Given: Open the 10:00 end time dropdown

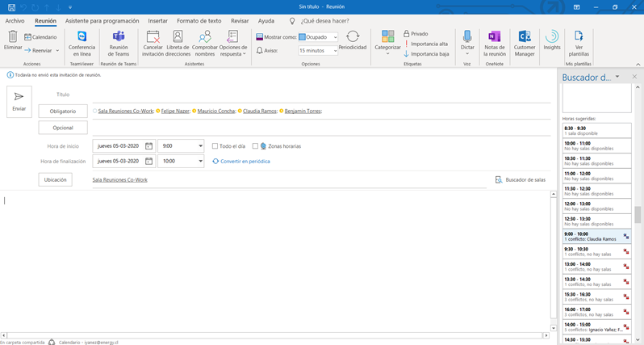Looking at the screenshot, I should (200, 162).
